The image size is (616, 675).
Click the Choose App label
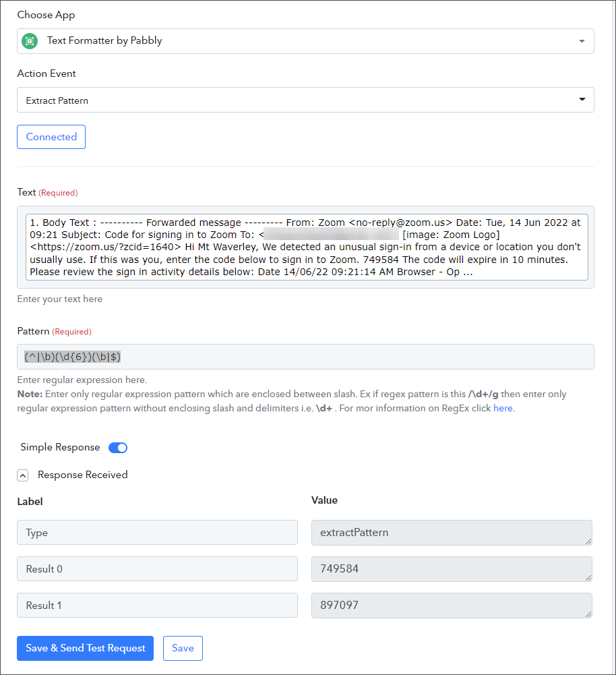coord(46,15)
